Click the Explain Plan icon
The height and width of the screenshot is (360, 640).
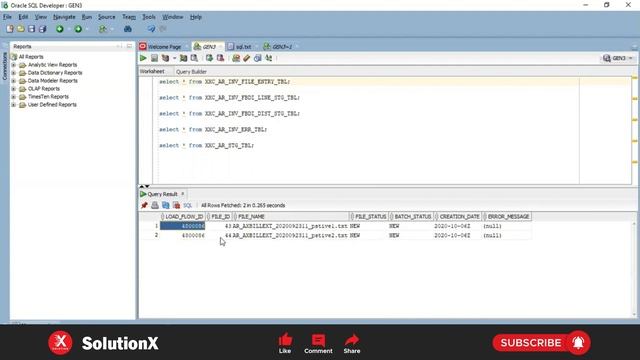tap(165, 58)
